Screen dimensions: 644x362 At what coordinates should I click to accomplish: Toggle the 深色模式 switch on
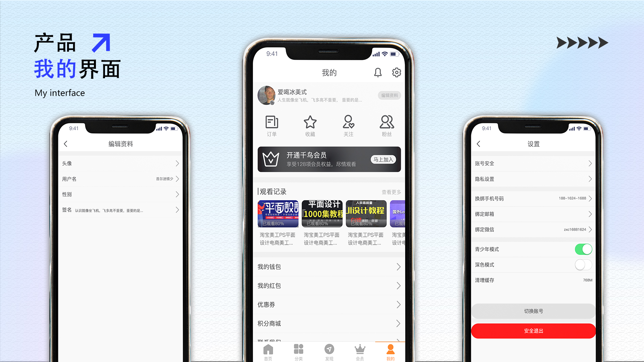pyautogui.click(x=583, y=265)
